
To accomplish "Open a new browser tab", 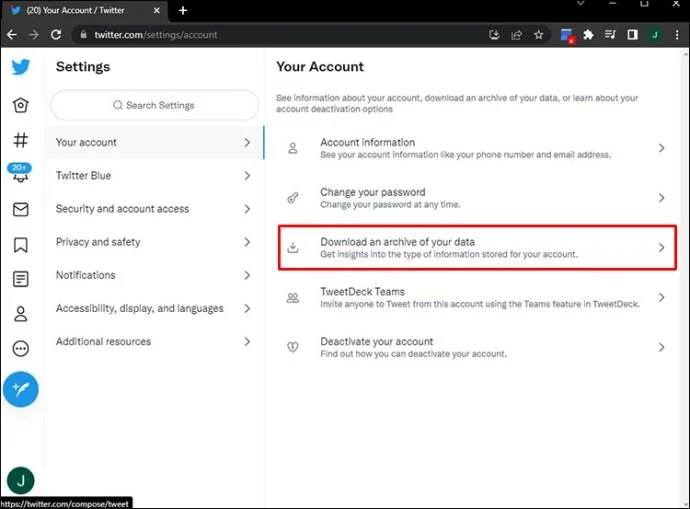I will [x=183, y=10].
